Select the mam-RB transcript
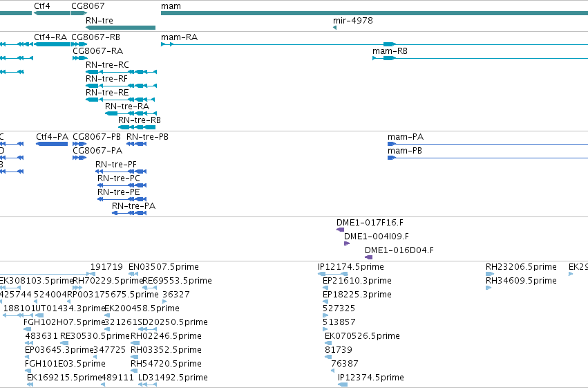The width and height of the screenshot is (588, 388). point(480,58)
